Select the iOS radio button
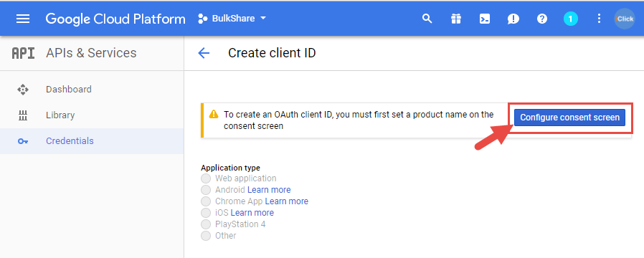Viewport: 644px width, 258px height. click(x=206, y=213)
